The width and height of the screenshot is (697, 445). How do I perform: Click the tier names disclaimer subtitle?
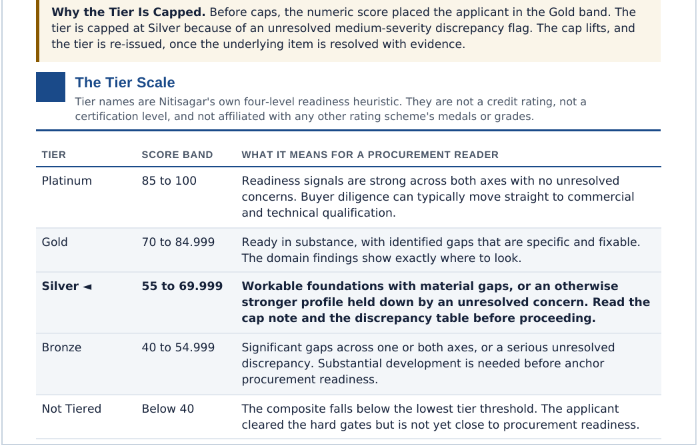coord(330,109)
